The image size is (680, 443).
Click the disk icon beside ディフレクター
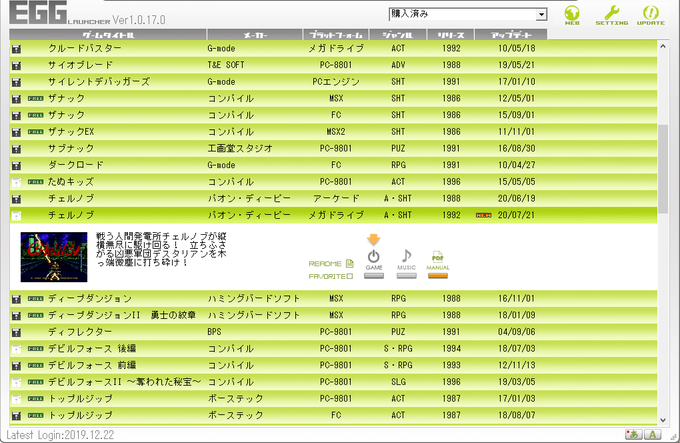16,332
